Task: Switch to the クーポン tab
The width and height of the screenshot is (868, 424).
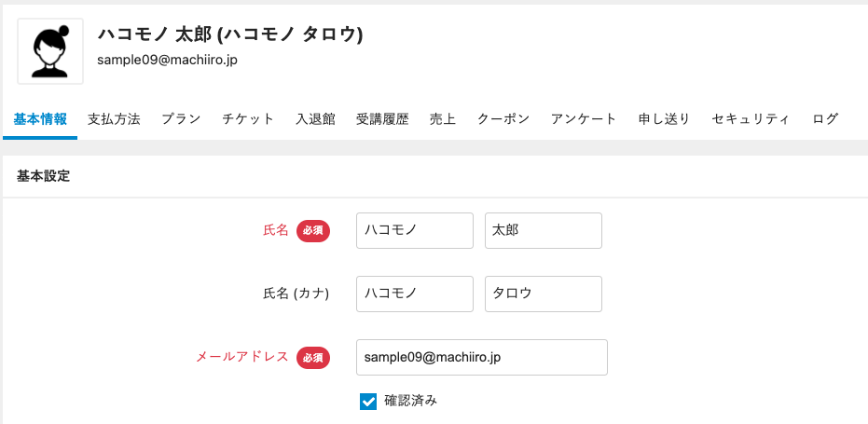Action: [503, 119]
